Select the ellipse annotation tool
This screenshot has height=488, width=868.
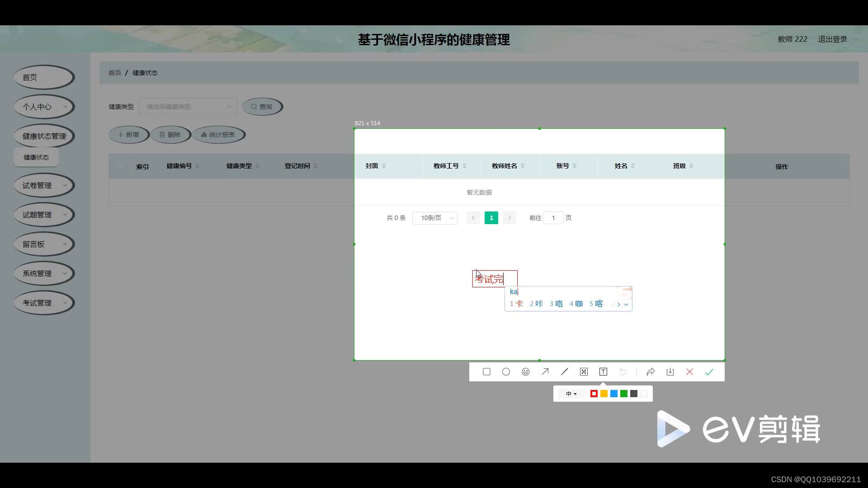coord(506,372)
